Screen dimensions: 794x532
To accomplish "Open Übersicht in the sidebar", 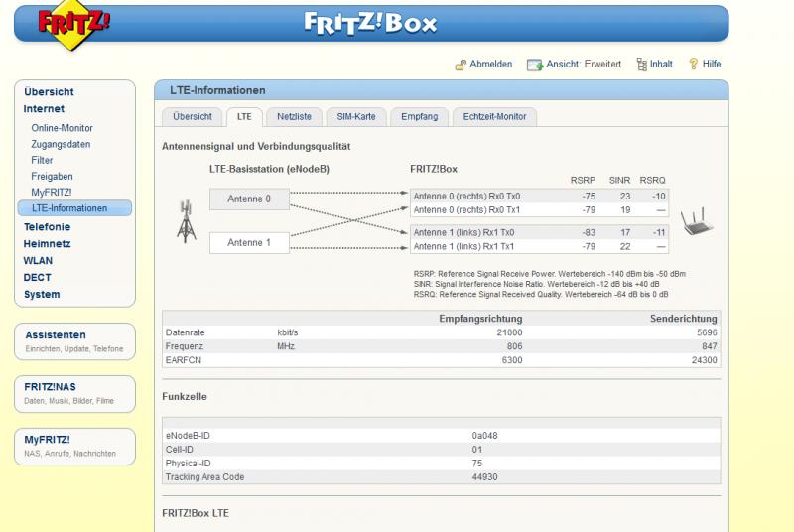I will click(49, 92).
